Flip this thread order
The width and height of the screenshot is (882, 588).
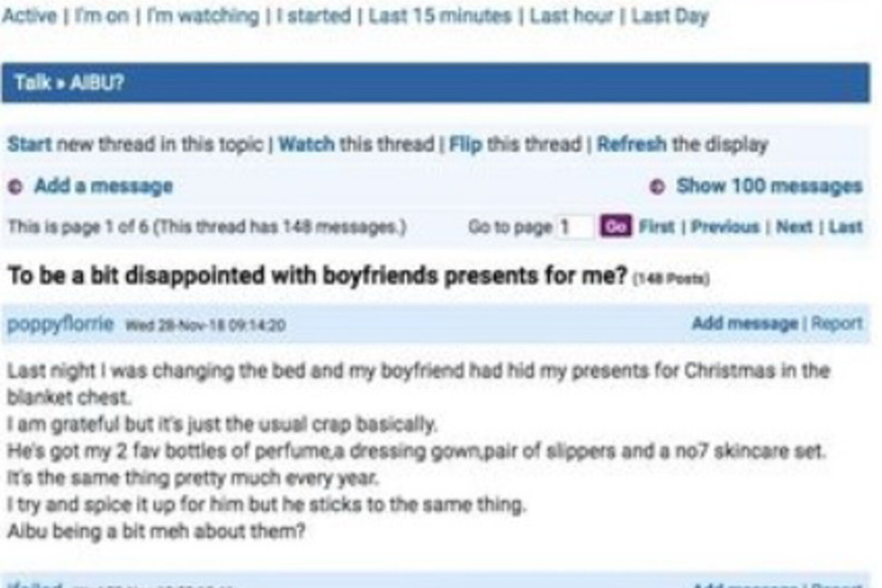click(x=465, y=144)
